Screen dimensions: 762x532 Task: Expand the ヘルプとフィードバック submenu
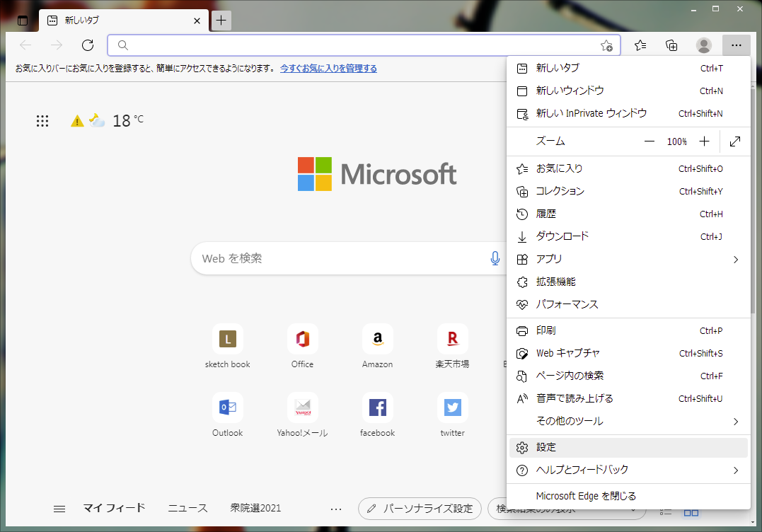(628, 470)
